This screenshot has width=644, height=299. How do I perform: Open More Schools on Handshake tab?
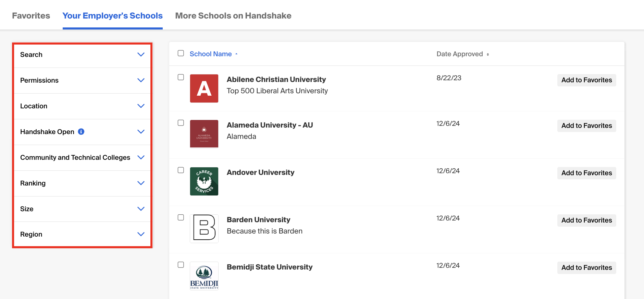233,16
